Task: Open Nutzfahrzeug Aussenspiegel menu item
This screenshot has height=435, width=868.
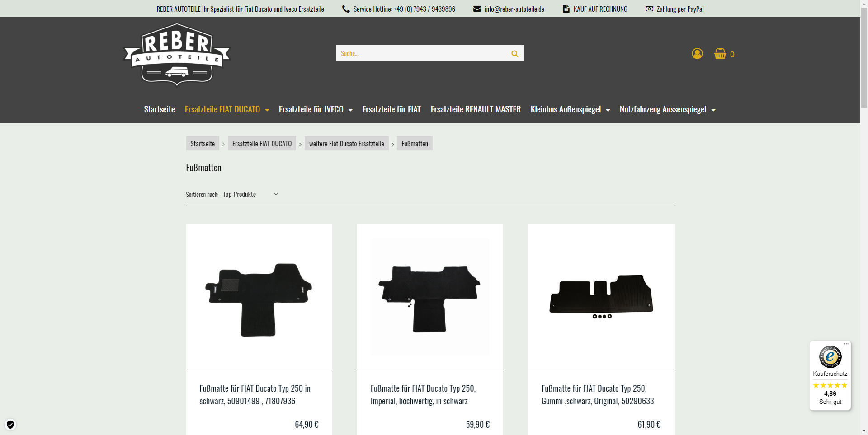Action: click(663, 109)
